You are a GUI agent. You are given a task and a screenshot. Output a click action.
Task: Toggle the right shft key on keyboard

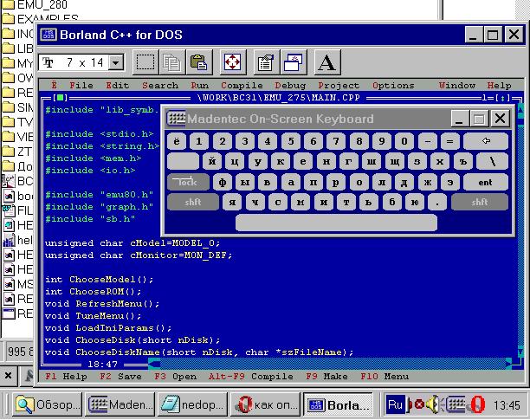[x=480, y=202]
